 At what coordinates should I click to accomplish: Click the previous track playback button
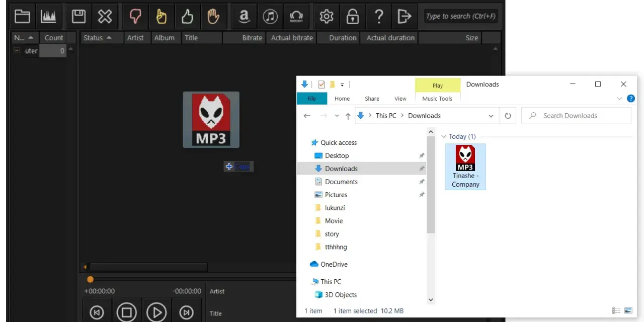pyautogui.click(x=97, y=312)
